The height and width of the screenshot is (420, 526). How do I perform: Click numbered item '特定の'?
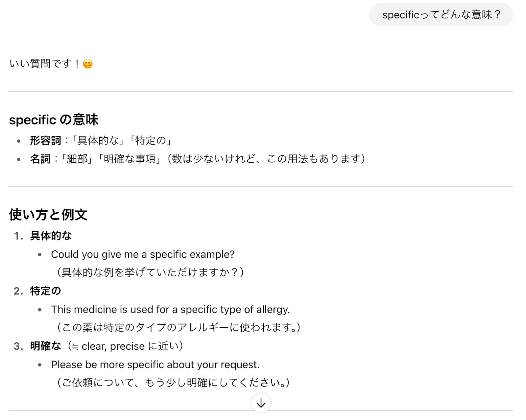45,291
